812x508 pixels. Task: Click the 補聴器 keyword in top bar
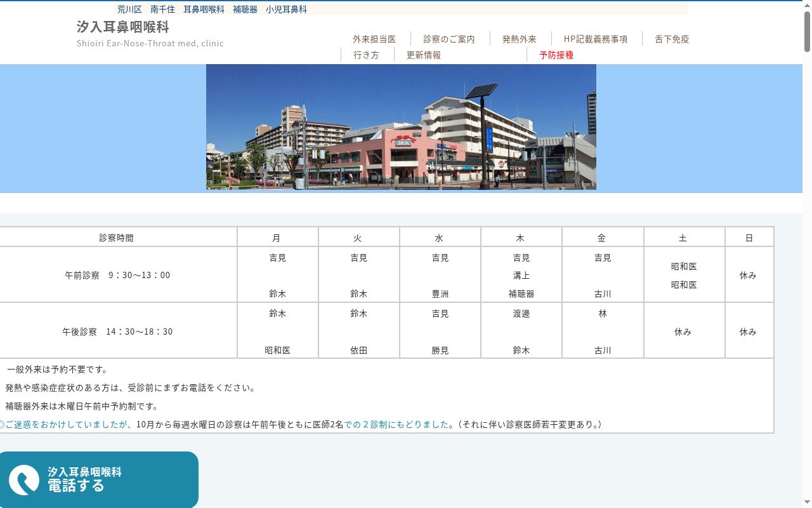[245, 10]
